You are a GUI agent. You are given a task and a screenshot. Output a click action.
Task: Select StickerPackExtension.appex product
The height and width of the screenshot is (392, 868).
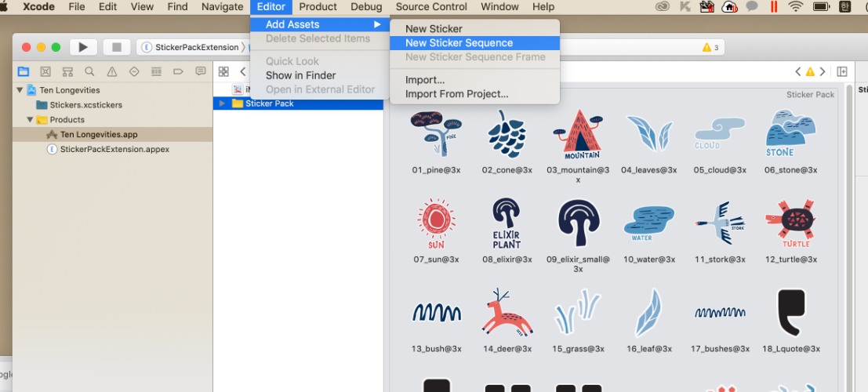pos(114,149)
